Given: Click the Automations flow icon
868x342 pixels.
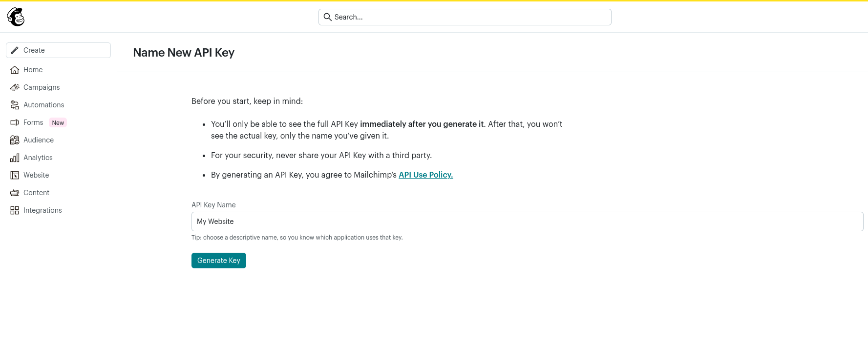Looking at the screenshot, I should click(15, 105).
